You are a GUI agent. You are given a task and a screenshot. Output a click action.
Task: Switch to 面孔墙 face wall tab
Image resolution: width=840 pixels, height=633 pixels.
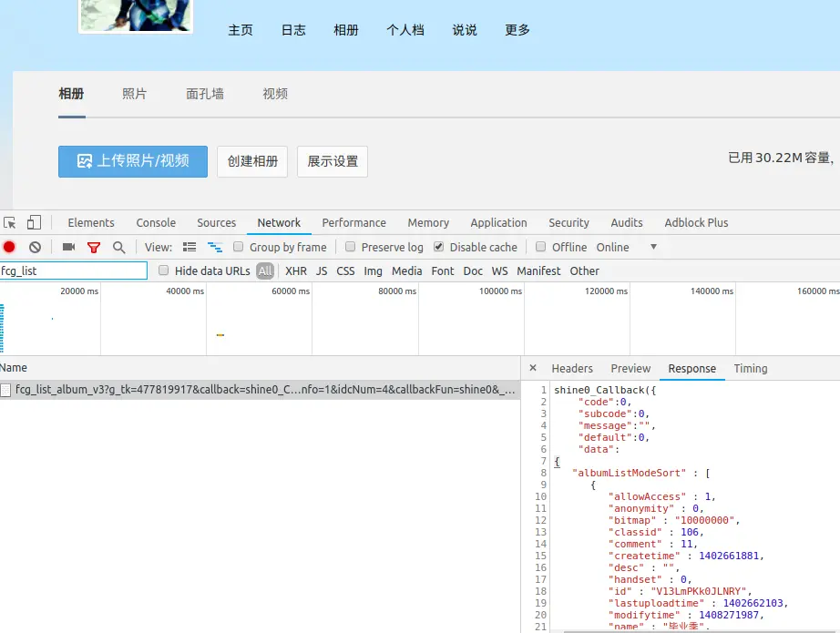coord(205,94)
